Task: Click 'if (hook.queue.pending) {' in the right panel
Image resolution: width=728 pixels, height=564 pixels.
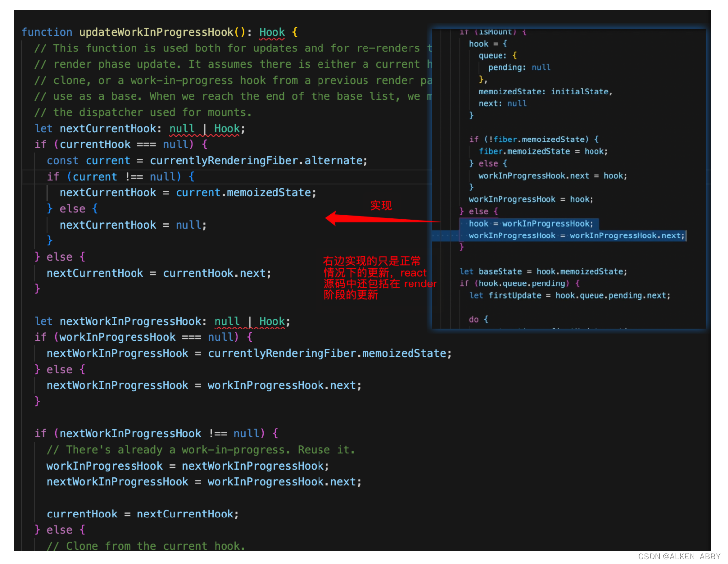Action: [x=520, y=283]
